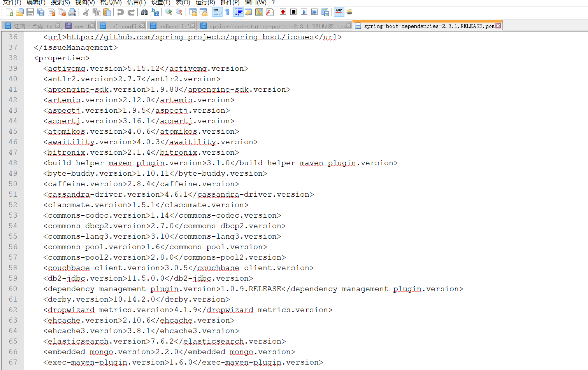Close the .gitconfig tab

[x=142, y=25]
